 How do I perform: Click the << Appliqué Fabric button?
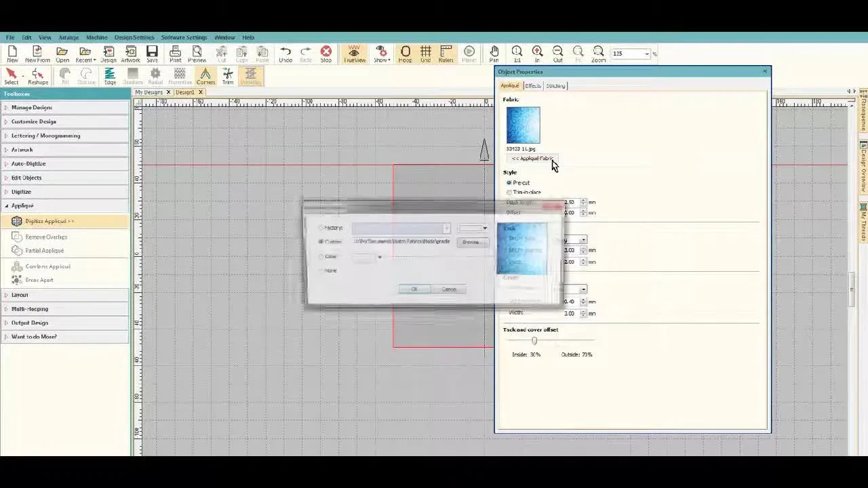pos(532,159)
